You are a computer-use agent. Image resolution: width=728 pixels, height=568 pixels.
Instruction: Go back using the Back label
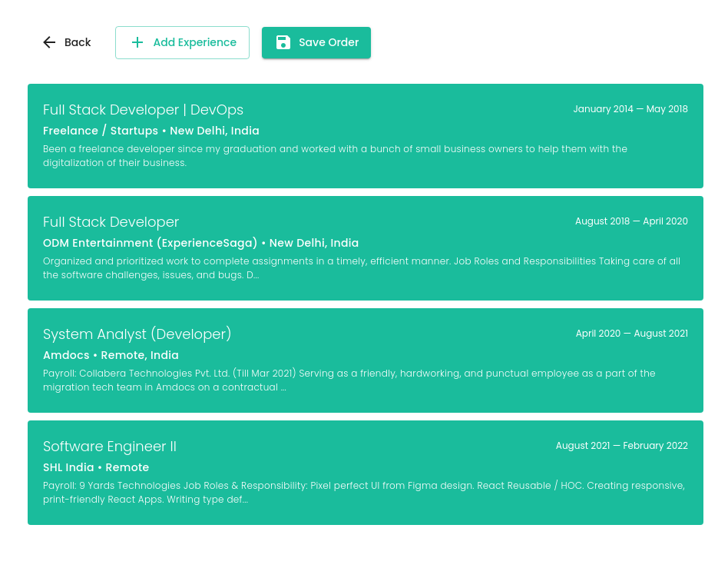78,42
